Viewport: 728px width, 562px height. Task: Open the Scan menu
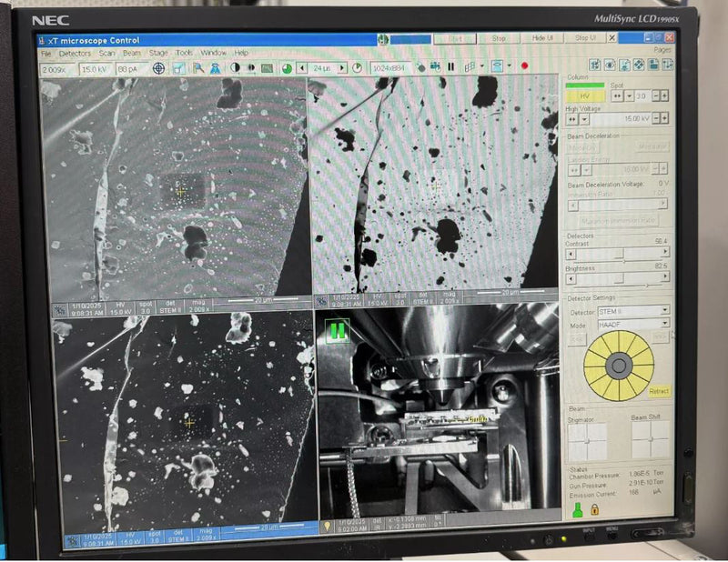(x=106, y=54)
